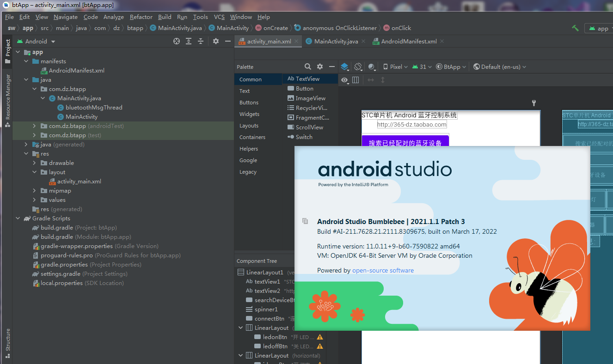Hide the Project tool window
The height and width of the screenshot is (364, 613).
pyautogui.click(x=227, y=41)
